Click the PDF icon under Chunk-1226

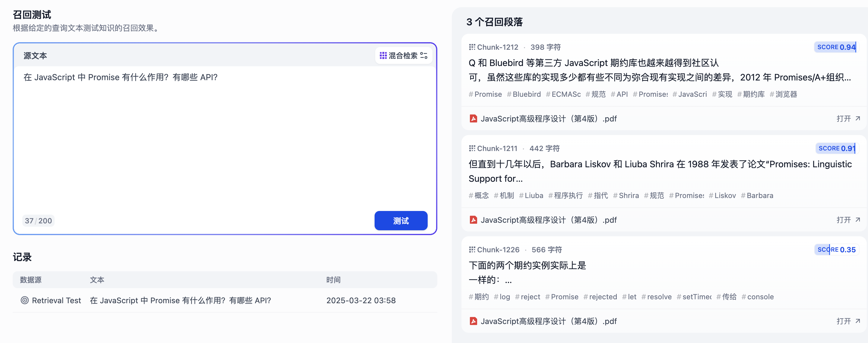pos(473,321)
